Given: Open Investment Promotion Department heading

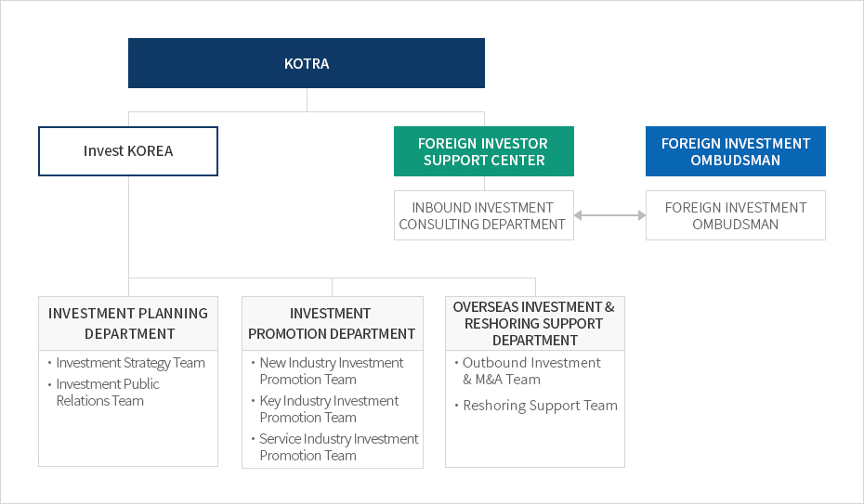Looking at the screenshot, I should [332, 323].
